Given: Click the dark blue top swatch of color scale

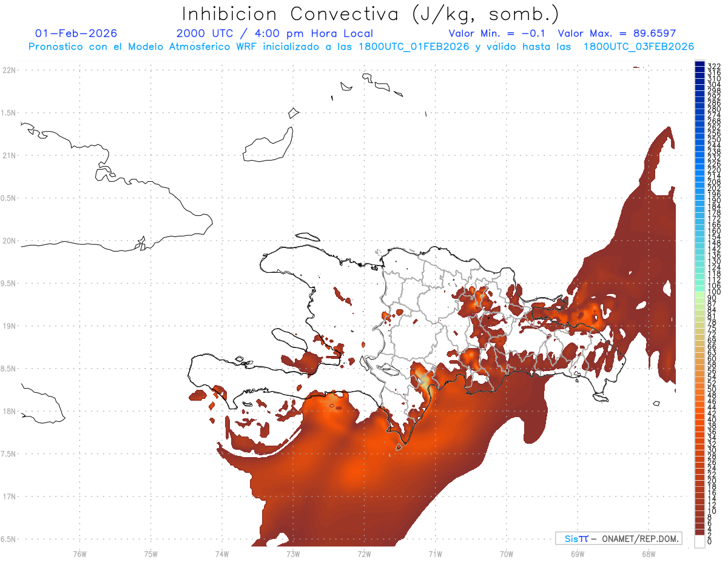Looking at the screenshot, I should [x=699, y=64].
